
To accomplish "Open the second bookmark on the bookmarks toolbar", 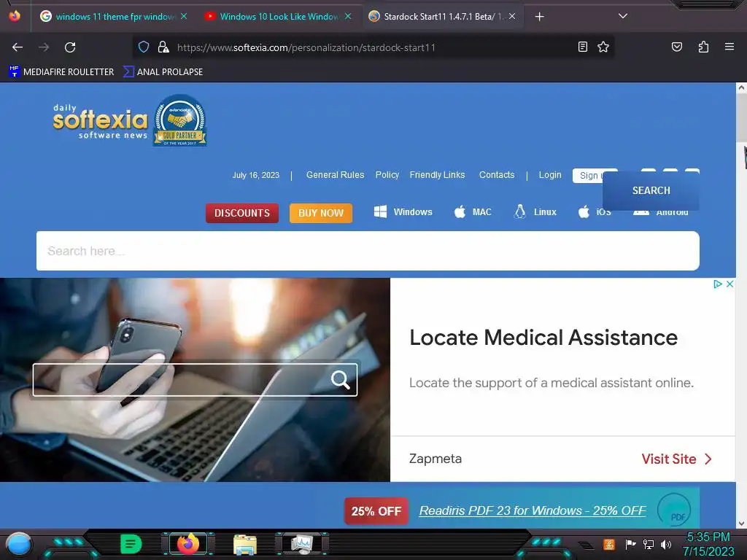I will tap(163, 72).
